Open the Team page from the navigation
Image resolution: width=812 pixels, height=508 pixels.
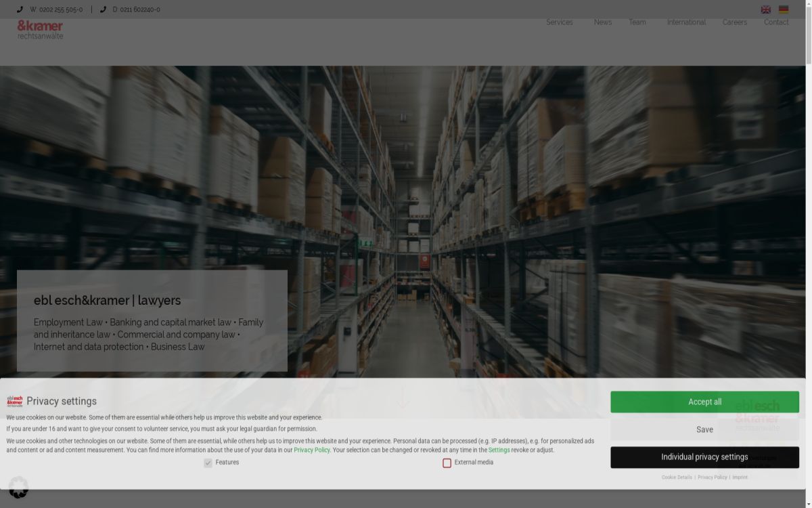637,22
